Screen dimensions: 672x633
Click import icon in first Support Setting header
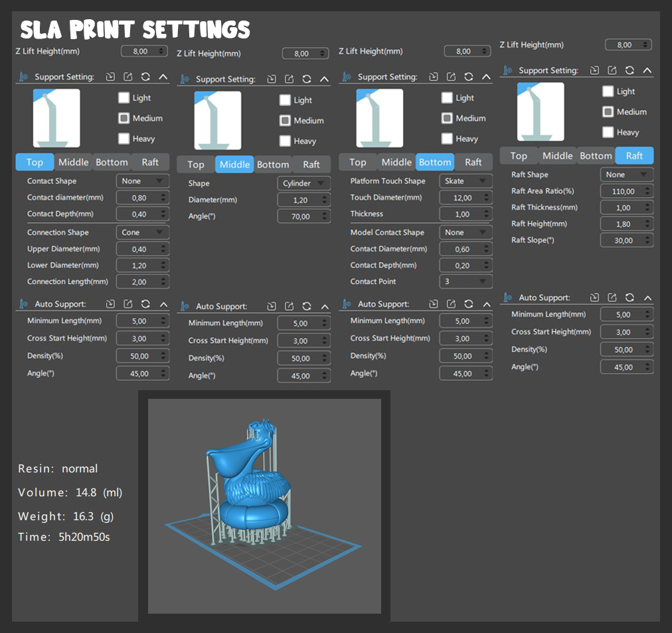[110, 77]
